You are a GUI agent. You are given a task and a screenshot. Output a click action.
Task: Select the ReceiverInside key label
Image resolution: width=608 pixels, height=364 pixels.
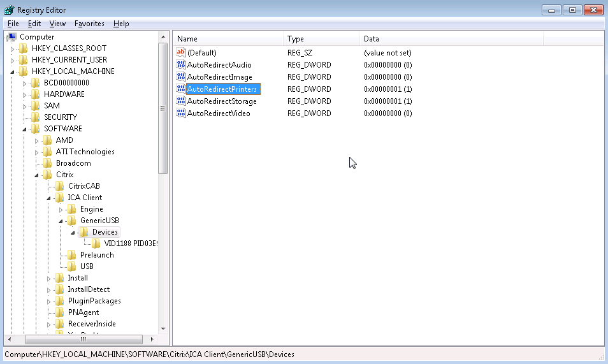[92, 324]
